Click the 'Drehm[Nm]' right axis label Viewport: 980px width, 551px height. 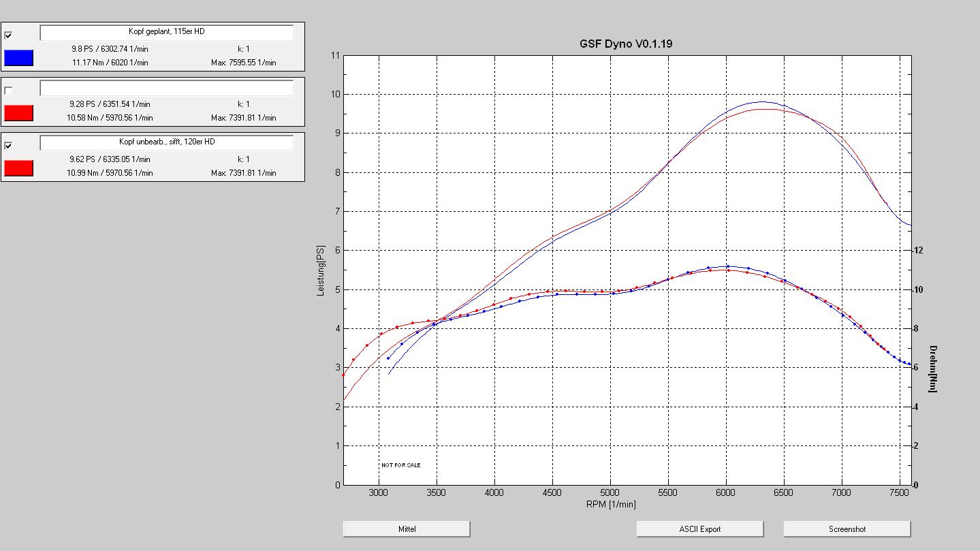point(933,368)
